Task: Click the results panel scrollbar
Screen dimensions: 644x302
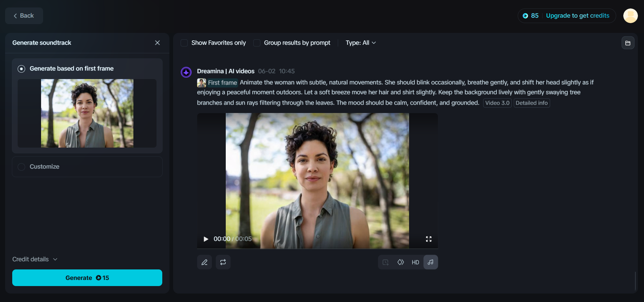Action: [x=635, y=281]
